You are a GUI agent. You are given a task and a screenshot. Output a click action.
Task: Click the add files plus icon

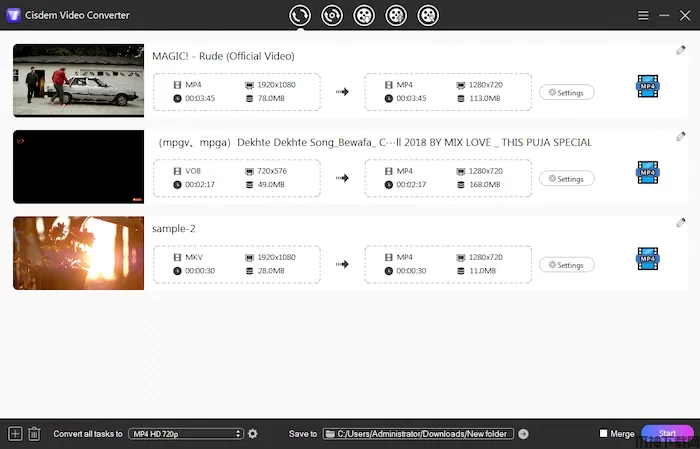click(x=15, y=433)
